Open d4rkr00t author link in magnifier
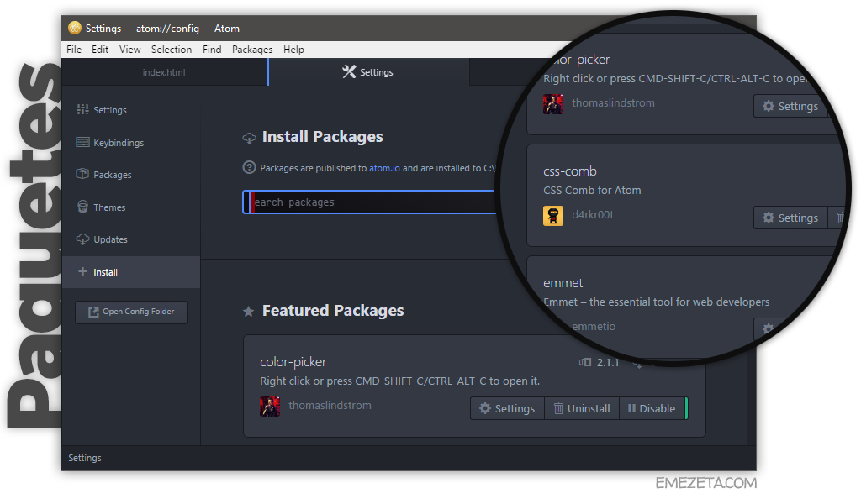Screen dimensions: 861x504 click(593, 214)
